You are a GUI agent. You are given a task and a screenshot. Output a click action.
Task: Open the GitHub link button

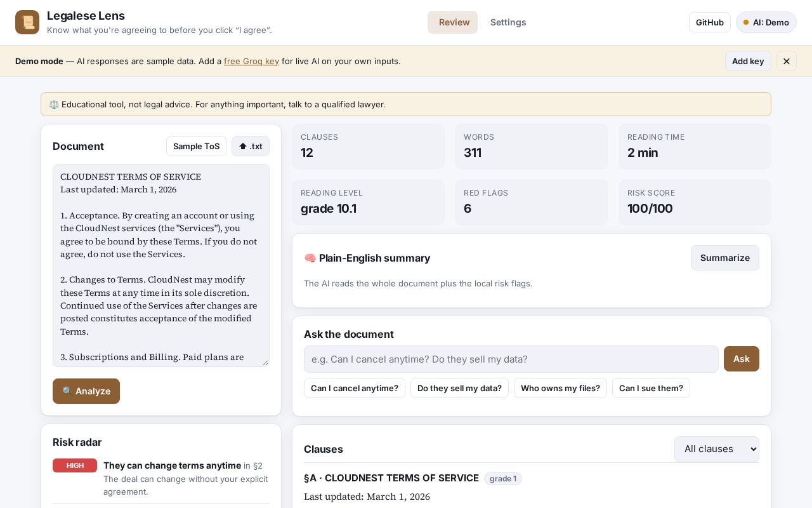(x=710, y=22)
